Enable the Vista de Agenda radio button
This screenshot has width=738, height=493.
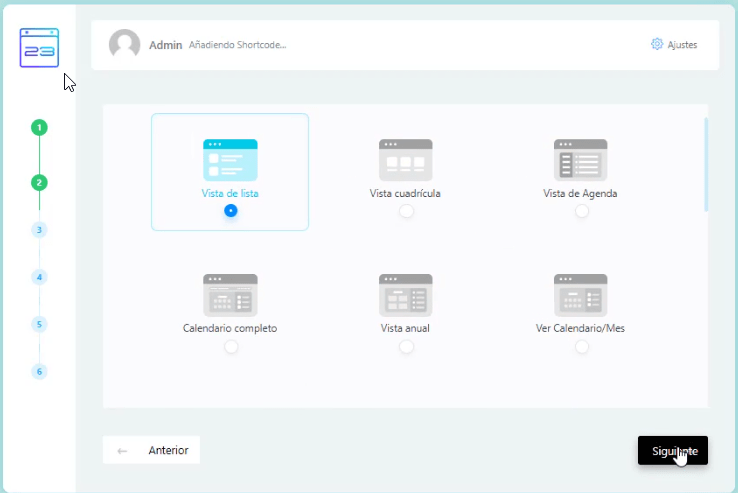582,211
